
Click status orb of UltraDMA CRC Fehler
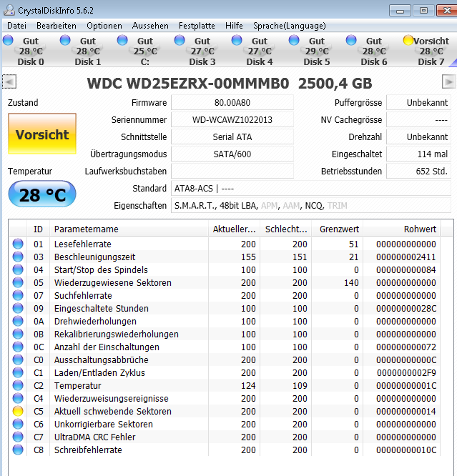(x=18, y=437)
